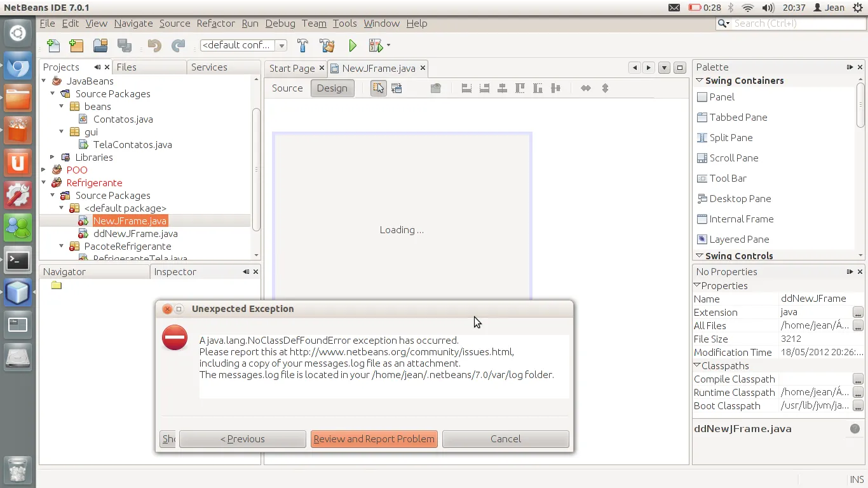Image resolution: width=868 pixels, height=488 pixels.
Task: Open the Navigate menu
Action: tap(133, 24)
